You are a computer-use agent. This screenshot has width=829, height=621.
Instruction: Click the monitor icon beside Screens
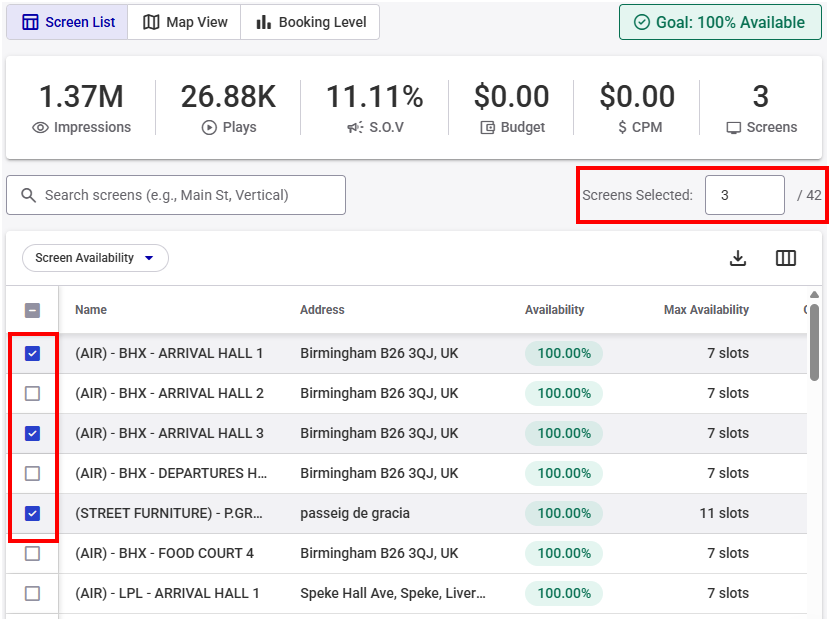click(x=734, y=128)
